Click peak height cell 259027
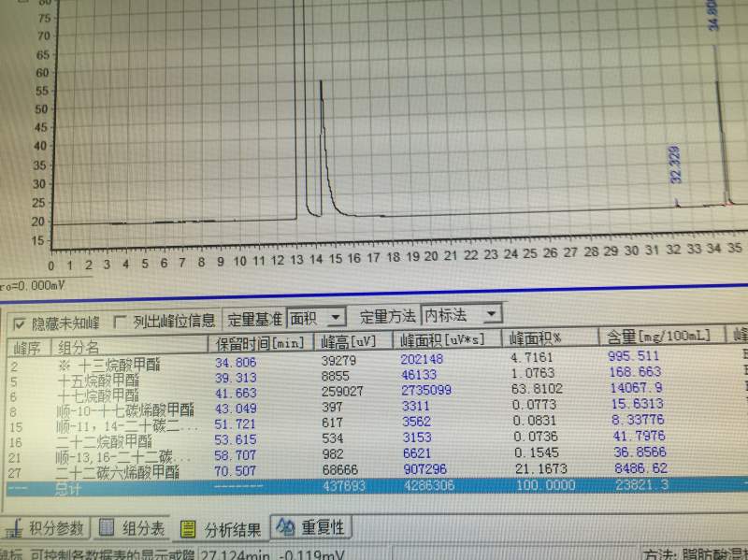The image size is (748, 560). (342, 392)
